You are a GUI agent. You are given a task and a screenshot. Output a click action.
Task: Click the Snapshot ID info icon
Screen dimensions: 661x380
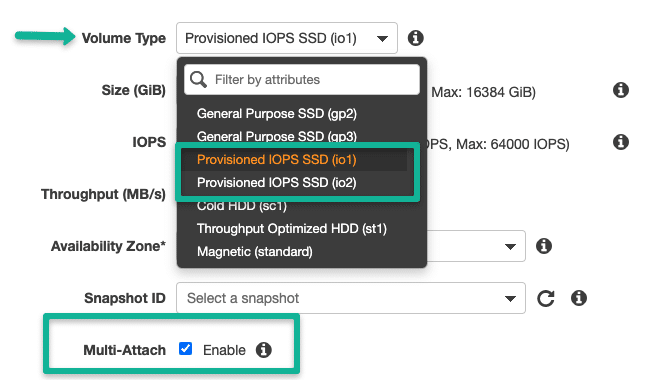(x=579, y=298)
